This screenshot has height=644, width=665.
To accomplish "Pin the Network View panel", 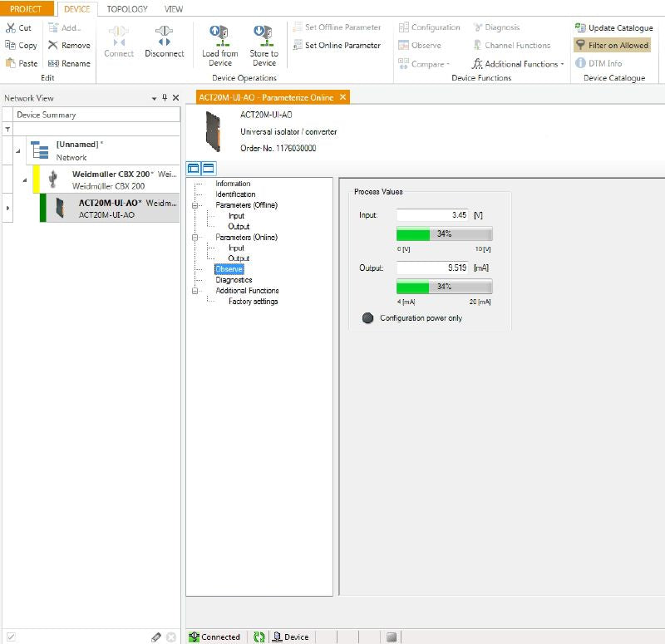I will 164,98.
